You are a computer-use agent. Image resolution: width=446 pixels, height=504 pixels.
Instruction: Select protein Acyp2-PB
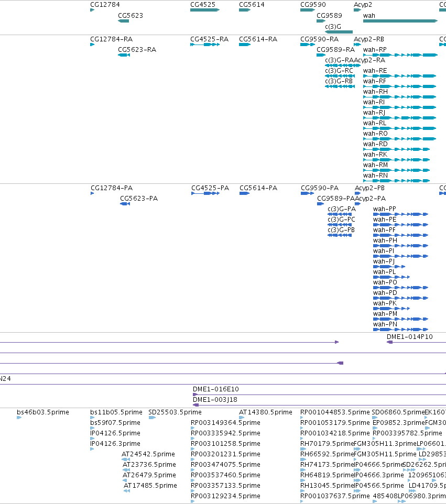[369, 188]
